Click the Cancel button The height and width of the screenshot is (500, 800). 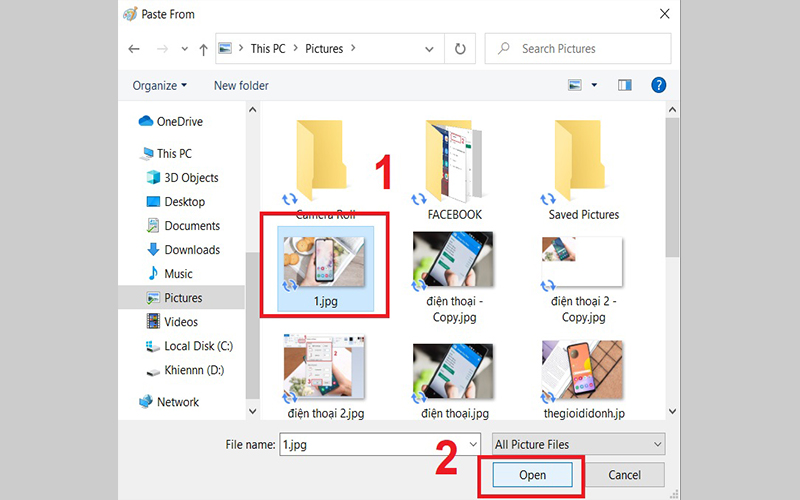[x=624, y=475]
